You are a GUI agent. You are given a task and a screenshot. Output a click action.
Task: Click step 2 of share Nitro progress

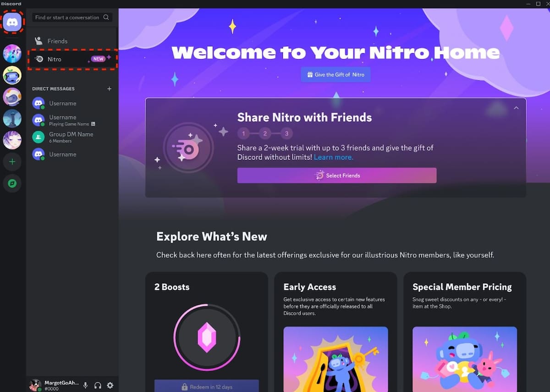click(x=265, y=134)
